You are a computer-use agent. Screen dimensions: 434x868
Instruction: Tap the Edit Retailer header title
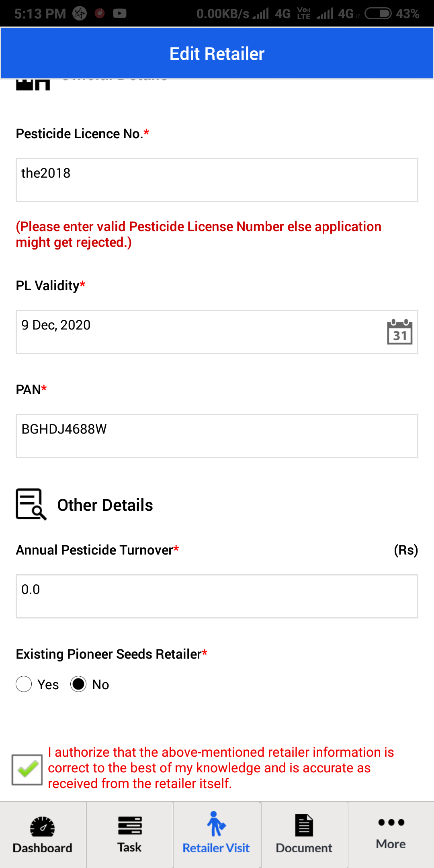[x=217, y=53]
